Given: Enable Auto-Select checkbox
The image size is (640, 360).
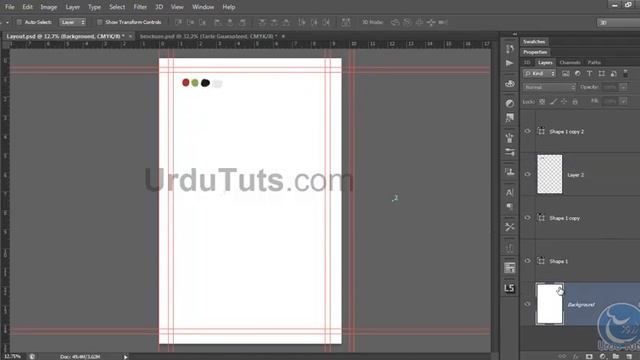Looking at the screenshot, I should [19, 22].
